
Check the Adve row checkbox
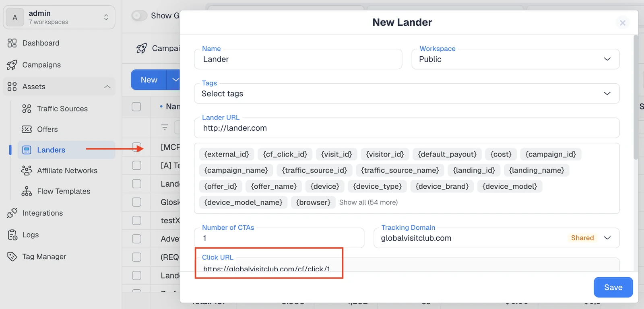[x=136, y=239]
